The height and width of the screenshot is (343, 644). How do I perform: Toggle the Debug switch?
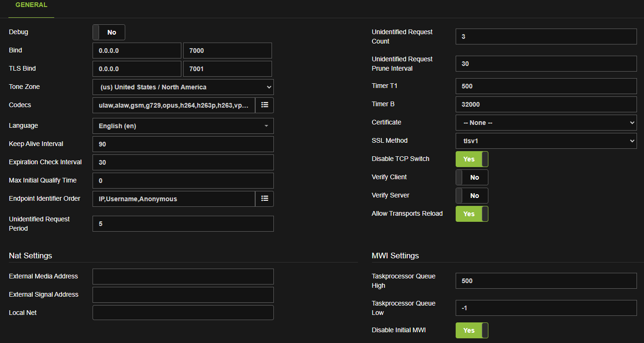(x=109, y=32)
